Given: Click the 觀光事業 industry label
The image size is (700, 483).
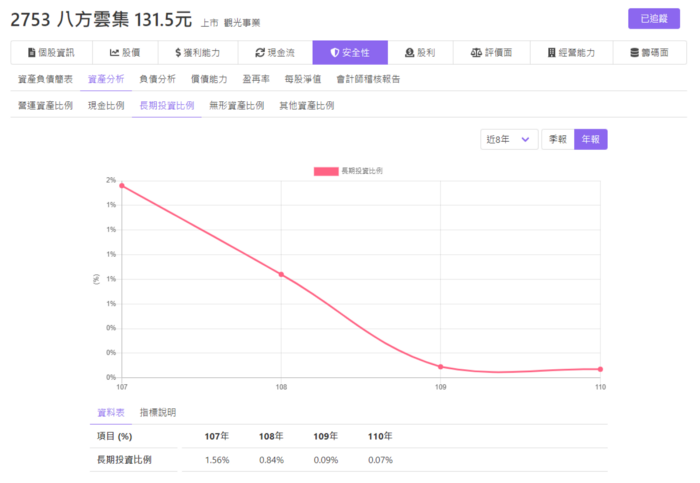Looking at the screenshot, I should pos(242,23).
